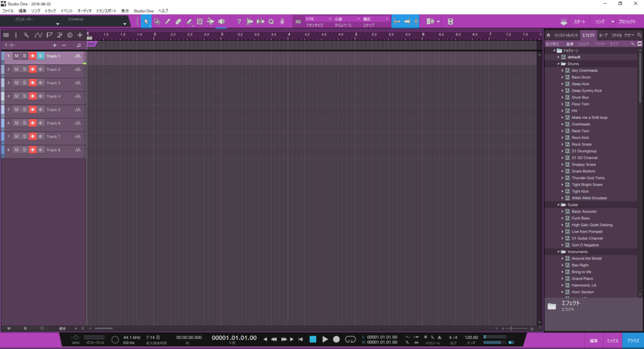Toggle the loop button in transport
The height and width of the screenshot is (349, 644).
coord(350,339)
